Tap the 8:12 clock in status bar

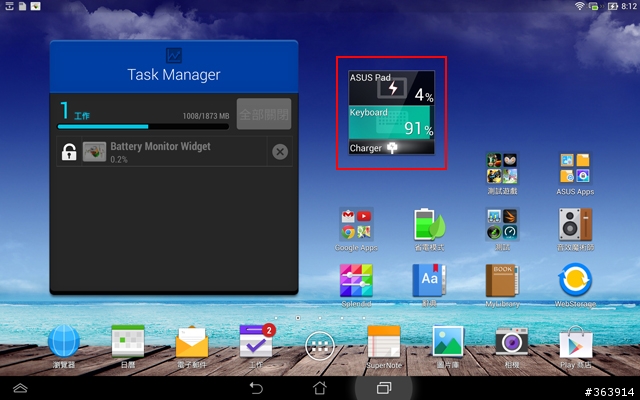(629, 6)
